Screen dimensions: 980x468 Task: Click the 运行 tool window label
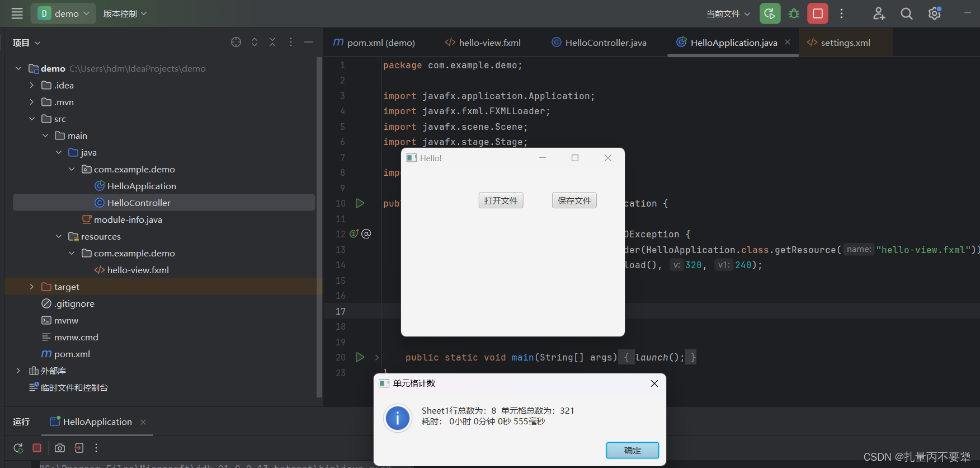[21, 422]
